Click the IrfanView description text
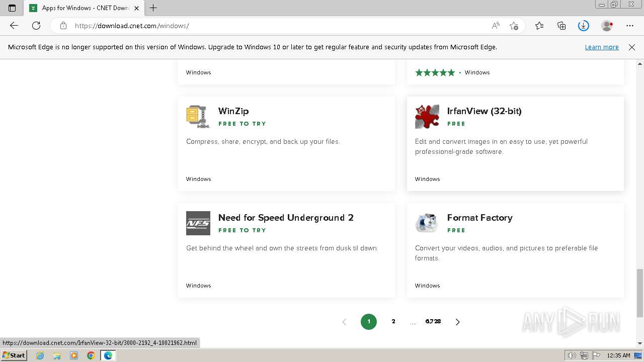This screenshot has width=644, height=362. click(x=501, y=146)
